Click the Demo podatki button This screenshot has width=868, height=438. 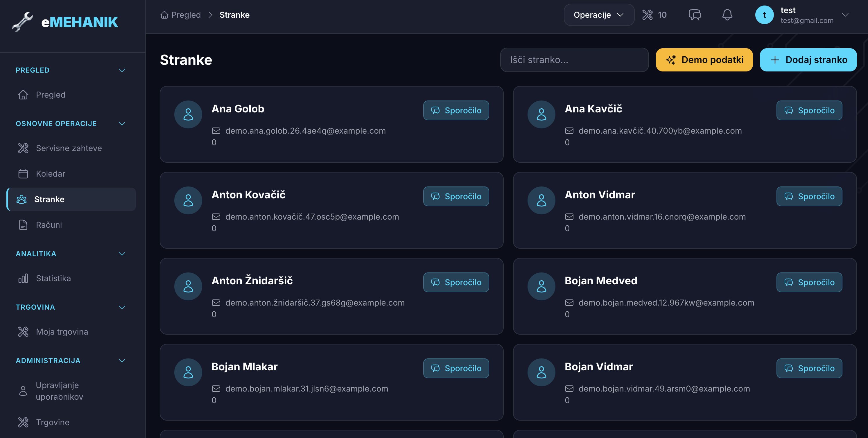[704, 60]
